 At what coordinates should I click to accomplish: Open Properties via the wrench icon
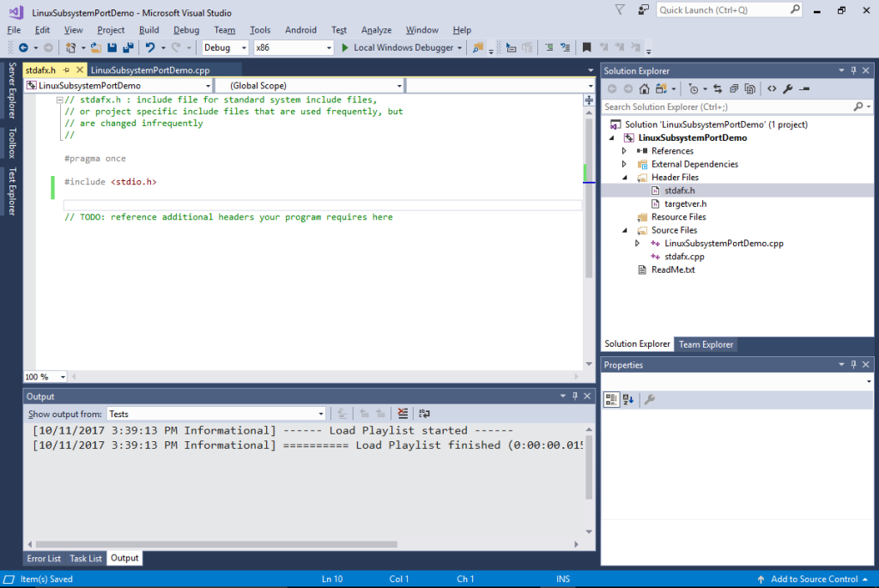(x=788, y=88)
